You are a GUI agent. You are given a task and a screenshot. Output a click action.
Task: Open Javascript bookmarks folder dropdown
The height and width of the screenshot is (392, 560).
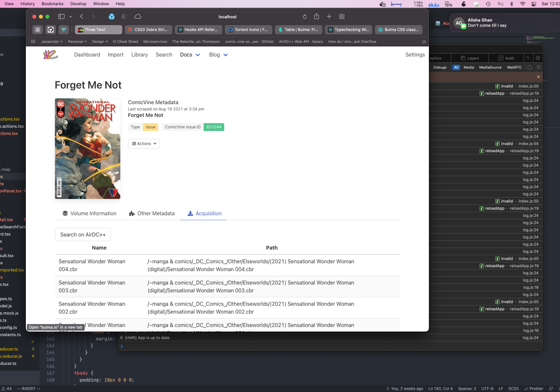[x=52, y=41]
